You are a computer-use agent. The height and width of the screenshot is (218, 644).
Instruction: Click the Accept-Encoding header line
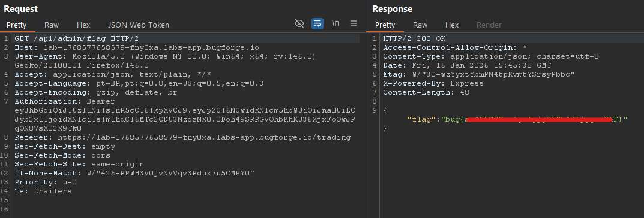coord(96,93)
